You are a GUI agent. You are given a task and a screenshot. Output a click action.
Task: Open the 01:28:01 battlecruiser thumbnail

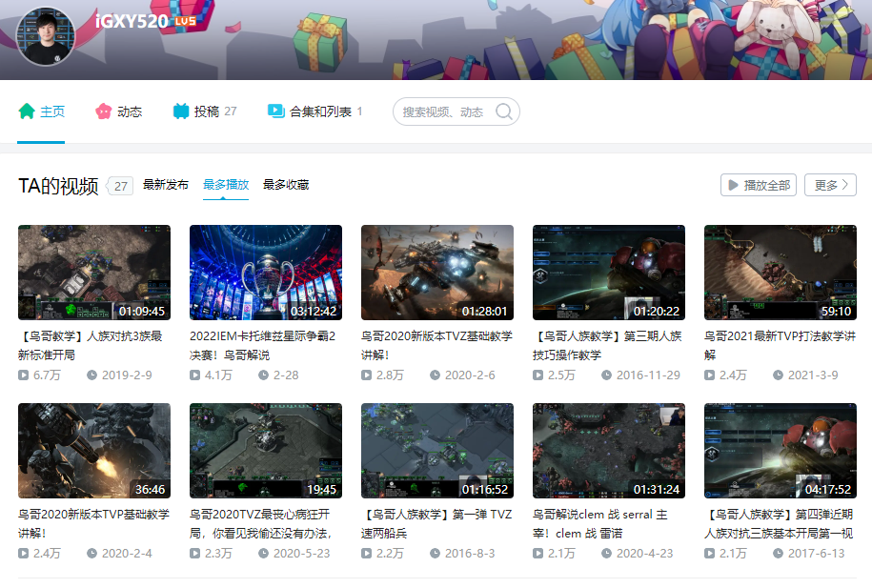pyautogui.click(x=437, y=273)
